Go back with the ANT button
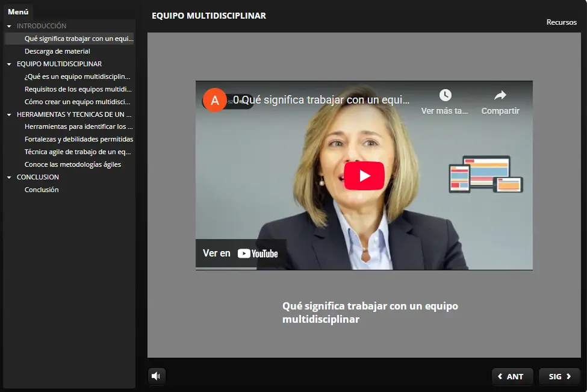The height and width of the screenshot is (392, 587). tap(511, 376)
